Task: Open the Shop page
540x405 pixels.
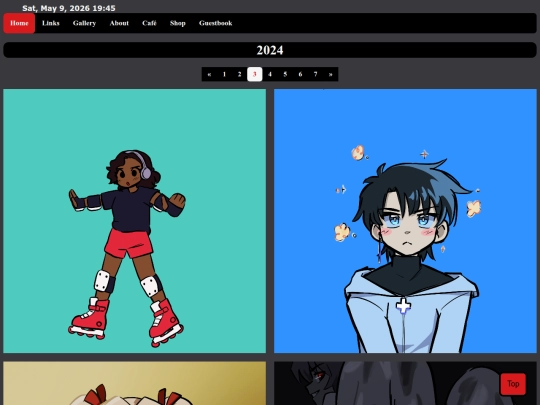Action: [x=178, y=23]
